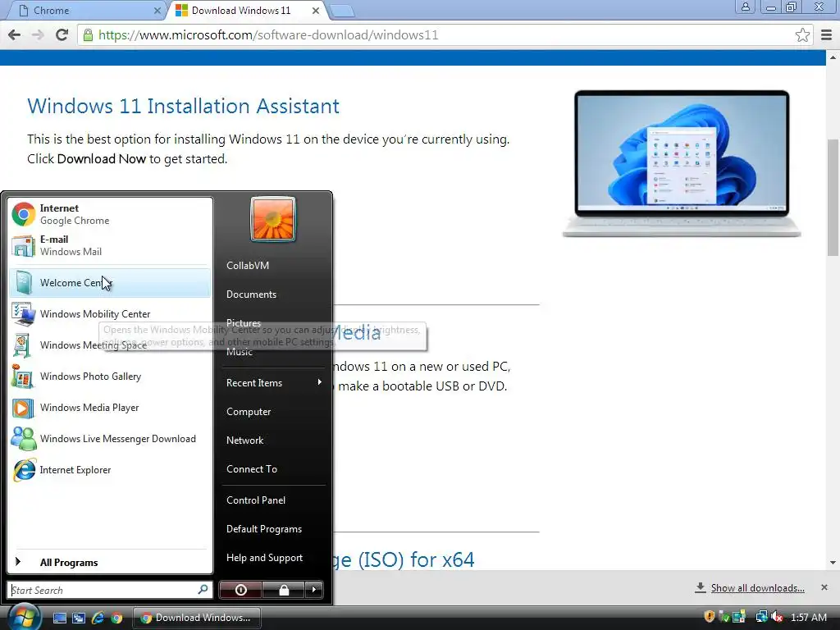This screenshot has width=840, height=630.
Task: Go back in browser
Action: coord(15,34)
